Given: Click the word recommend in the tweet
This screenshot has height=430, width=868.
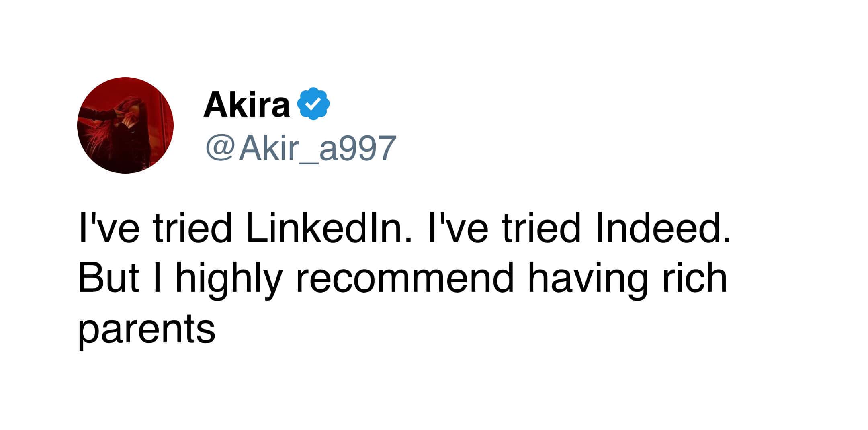Looking at the screenshot, I should coord(405,279).
